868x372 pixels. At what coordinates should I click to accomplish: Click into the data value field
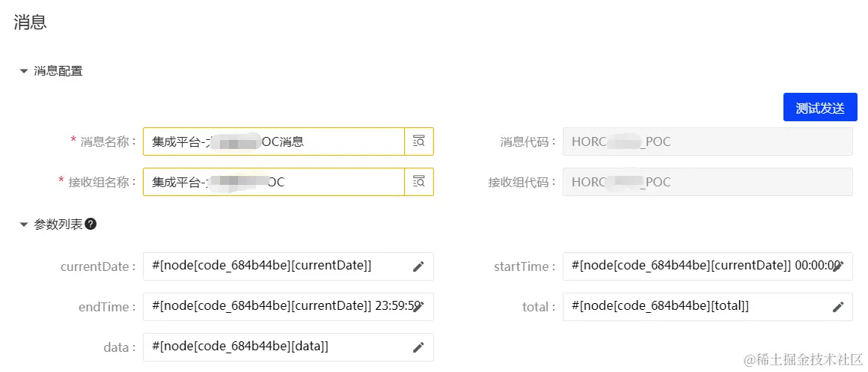288,347
